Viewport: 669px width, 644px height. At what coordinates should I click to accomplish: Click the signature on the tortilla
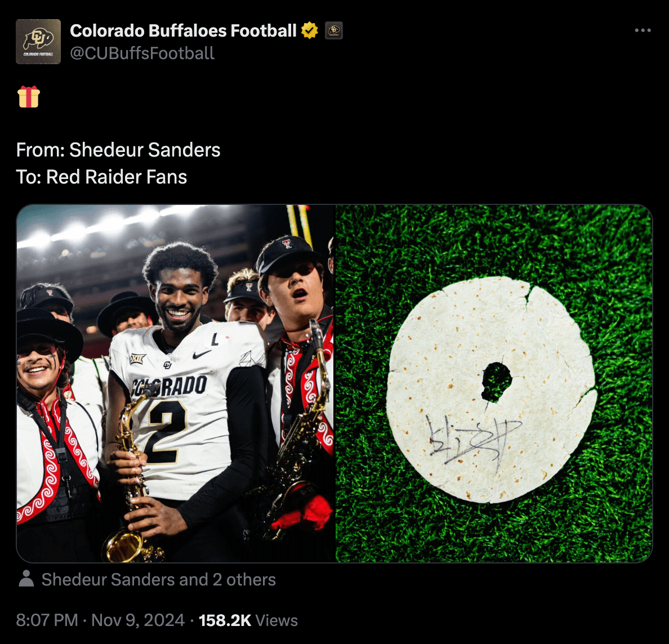[x=473, y=439]
